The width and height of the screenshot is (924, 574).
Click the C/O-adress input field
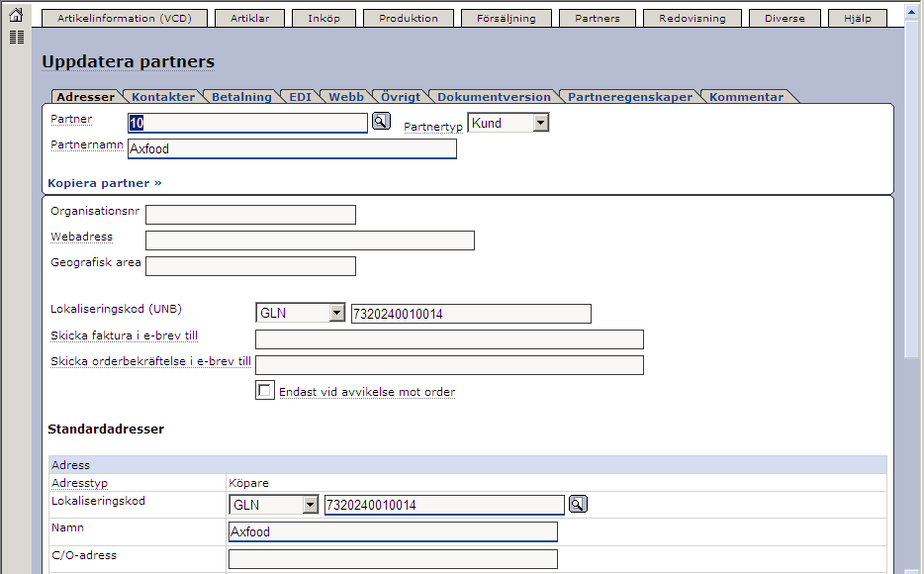click(x=393, y=559)
